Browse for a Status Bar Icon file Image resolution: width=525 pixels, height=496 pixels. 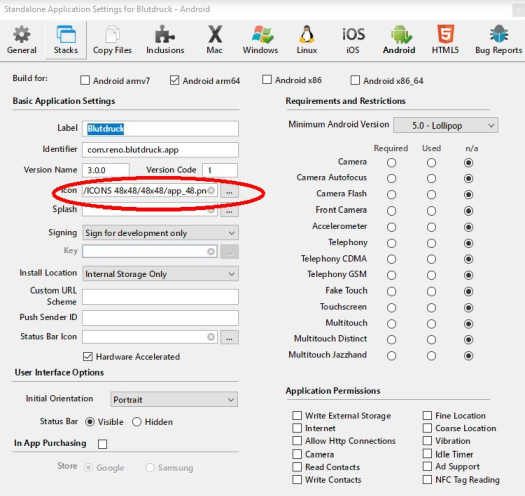tap(229, 337)
